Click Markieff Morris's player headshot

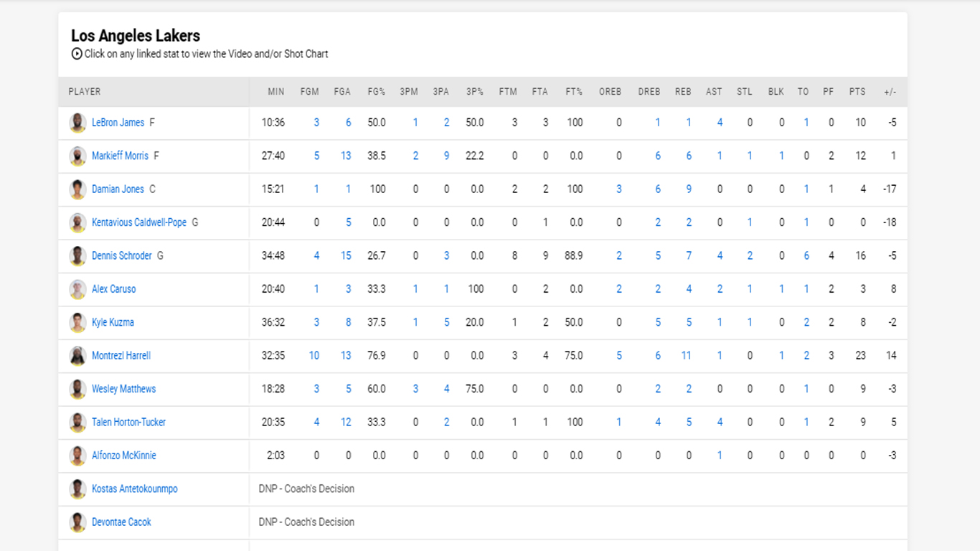coord(77,156)
